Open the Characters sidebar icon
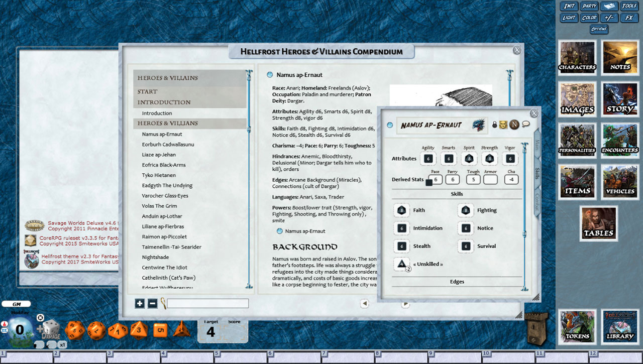The width and height of the screenshot is (643, 364). tap(577, 57)
